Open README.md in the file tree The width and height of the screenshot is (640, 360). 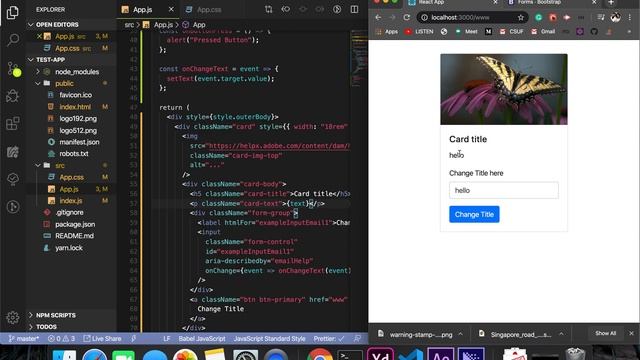[74, 236]
